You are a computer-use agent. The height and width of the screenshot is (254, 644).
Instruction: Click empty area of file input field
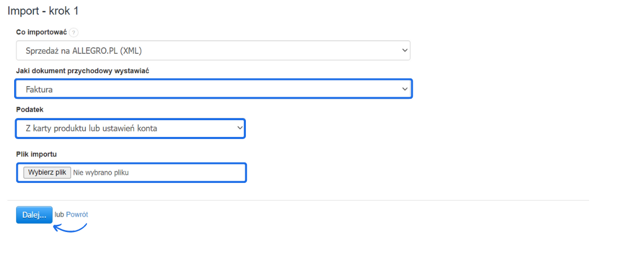pos(188,172)
